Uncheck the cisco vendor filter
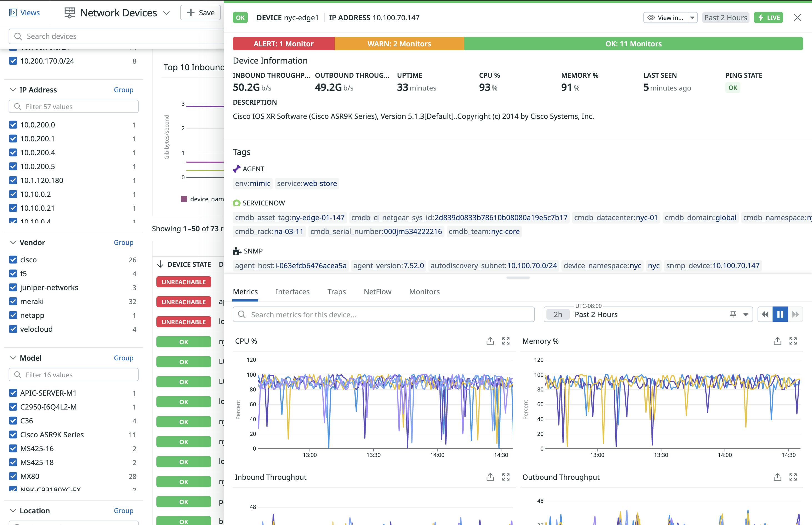 pyautogui.click(x=13, y=259)
